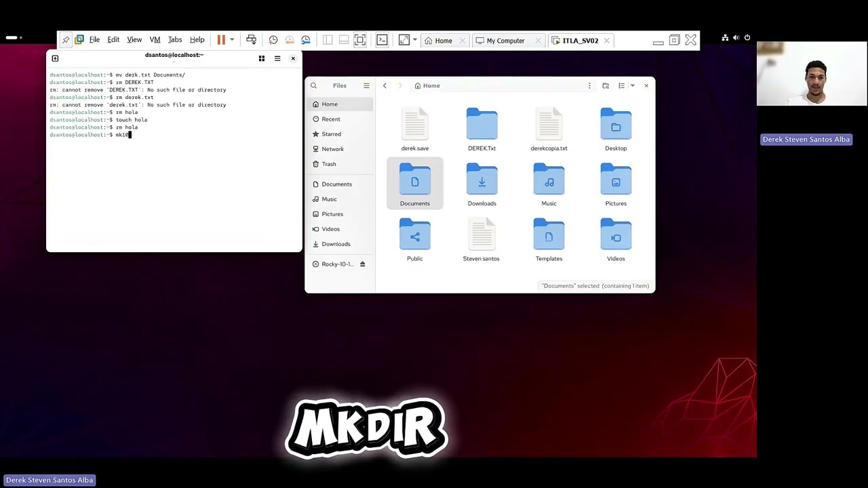
Task: Eject the Rocky-10-1 volume
Action: pos(362,264)
